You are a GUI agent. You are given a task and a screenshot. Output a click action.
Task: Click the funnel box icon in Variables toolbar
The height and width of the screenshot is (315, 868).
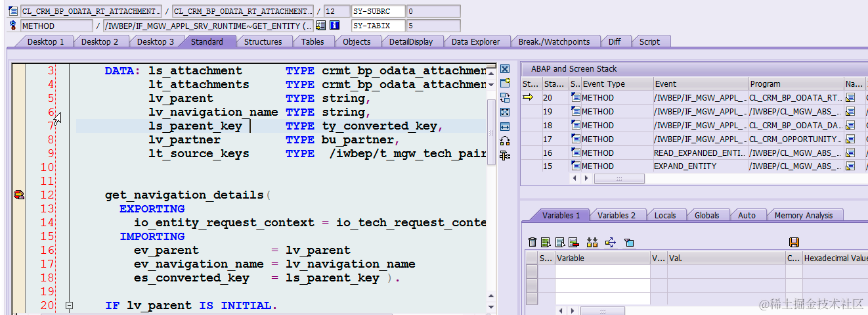point(629,242)
